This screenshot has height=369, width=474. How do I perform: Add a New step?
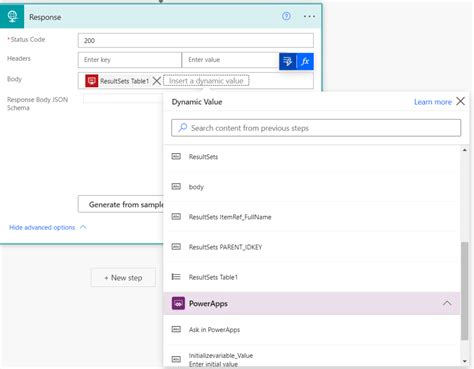coord(123,277)
